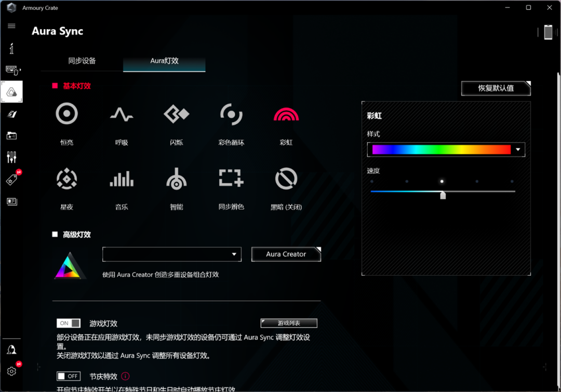This screenshot has width=561, height=392.
Task: Click the 节庆特效 label text
Action: (103, 376)
